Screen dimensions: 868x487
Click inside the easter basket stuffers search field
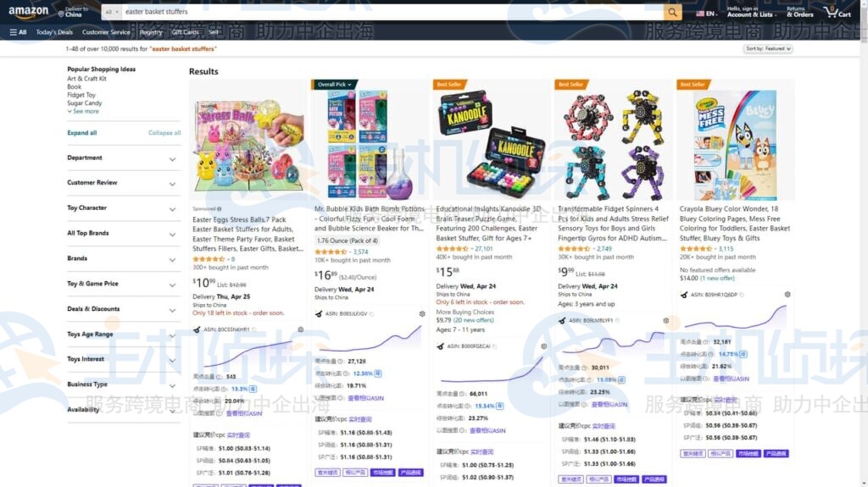(392, 12)
